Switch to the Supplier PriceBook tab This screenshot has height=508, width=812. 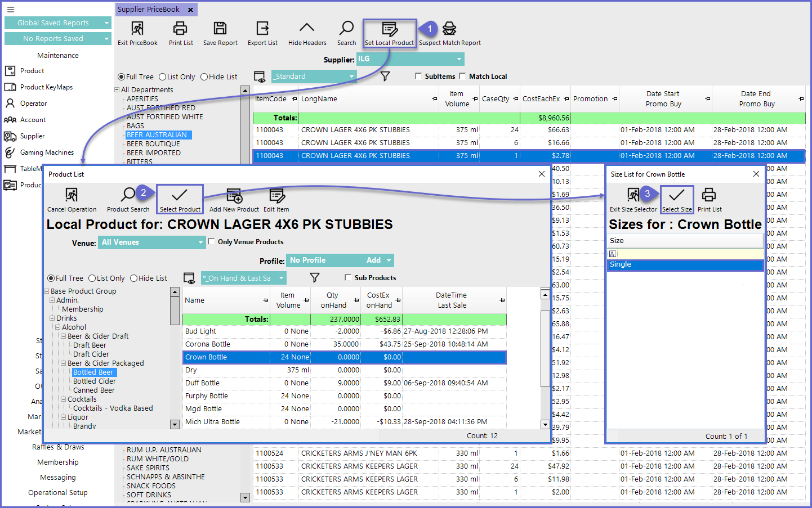point(149,10)
